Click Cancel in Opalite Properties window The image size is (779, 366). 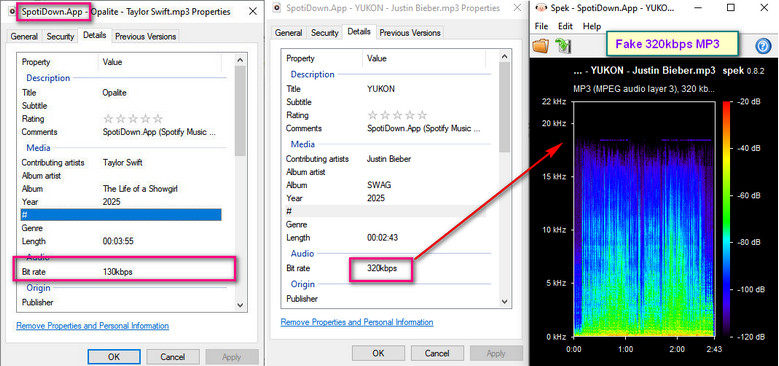(x=172, y=357)
